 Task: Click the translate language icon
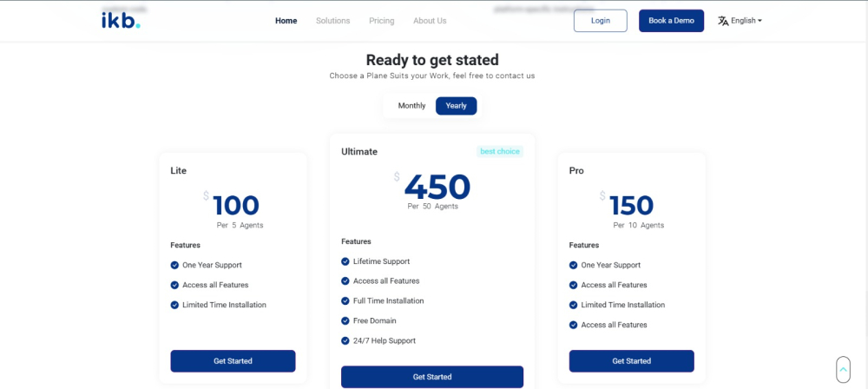[x=723, y=21]
